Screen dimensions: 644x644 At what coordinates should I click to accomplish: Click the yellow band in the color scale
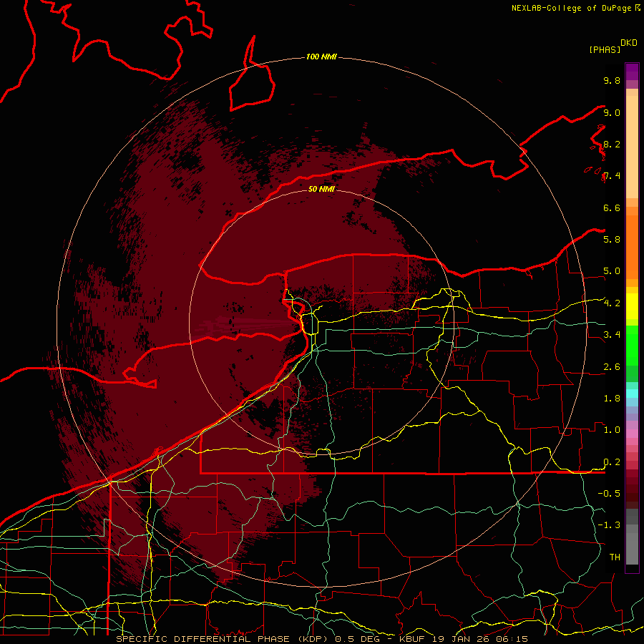click(x=632, y=306)
